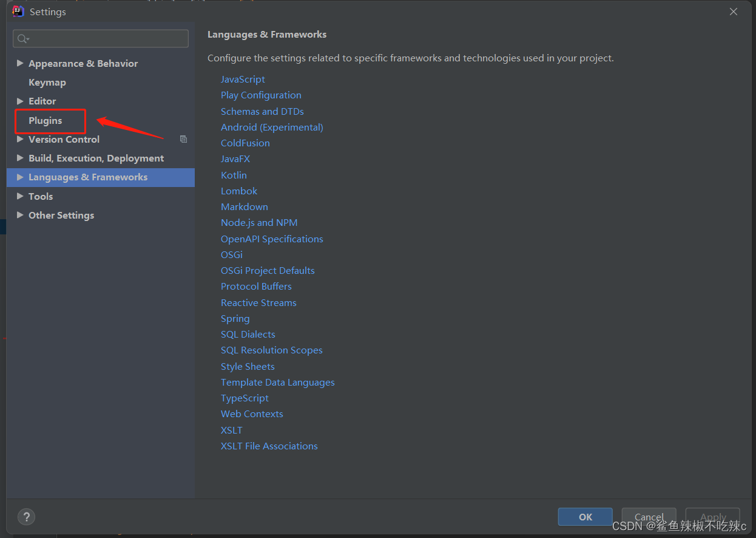The height and width of the screenshot is (538, 756).
Task: Click the IntelliJ IDEA logo in the title bar
Action: coord(18,11)
